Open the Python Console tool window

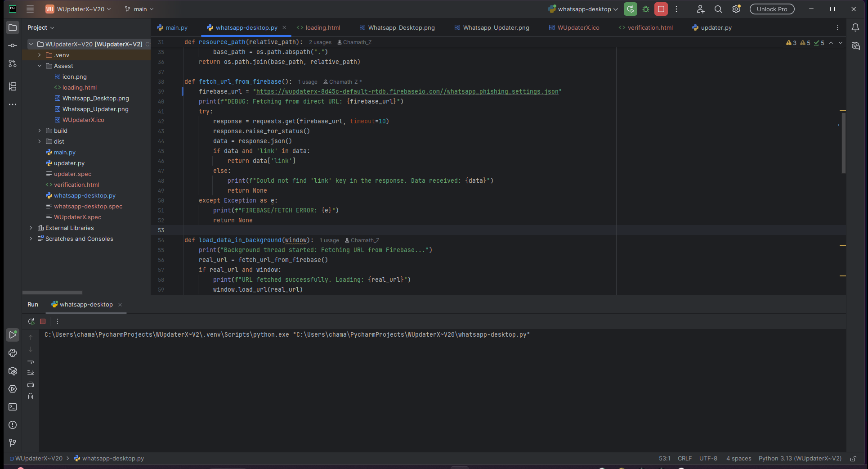pos(13,353)
